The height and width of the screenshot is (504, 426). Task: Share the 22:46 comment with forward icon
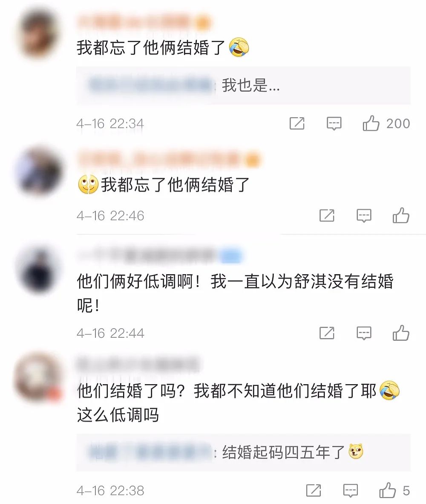(x=327, y=215)
